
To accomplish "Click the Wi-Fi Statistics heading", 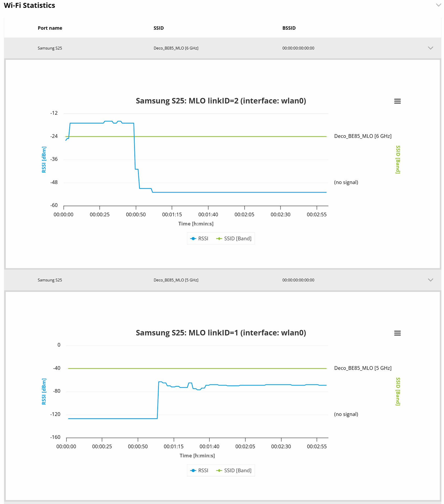I will point(29,6).
